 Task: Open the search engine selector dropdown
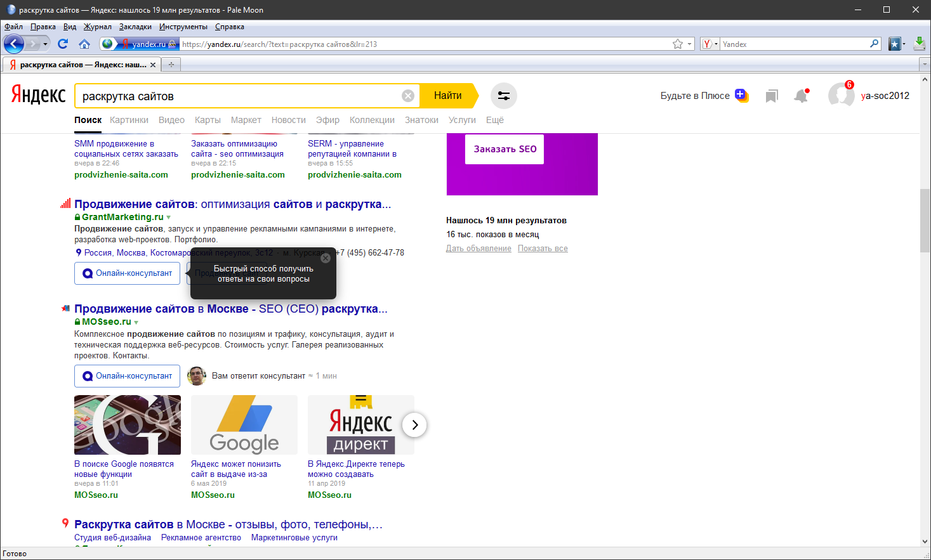[710, 44]
